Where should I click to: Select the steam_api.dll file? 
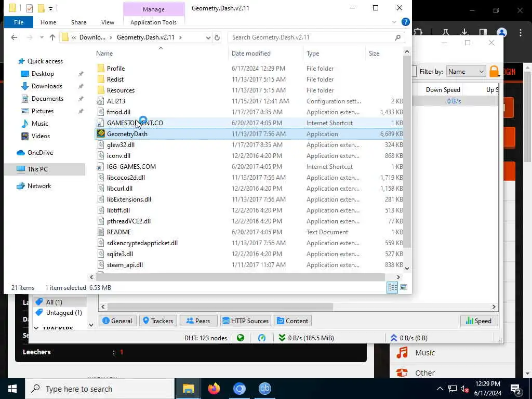(x=125, y=264)
